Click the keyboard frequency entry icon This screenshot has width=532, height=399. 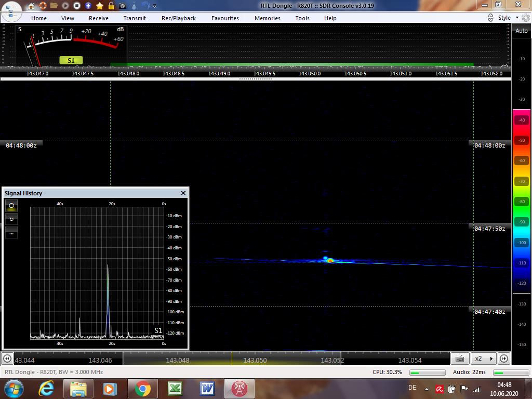click(x=460, y=358)
